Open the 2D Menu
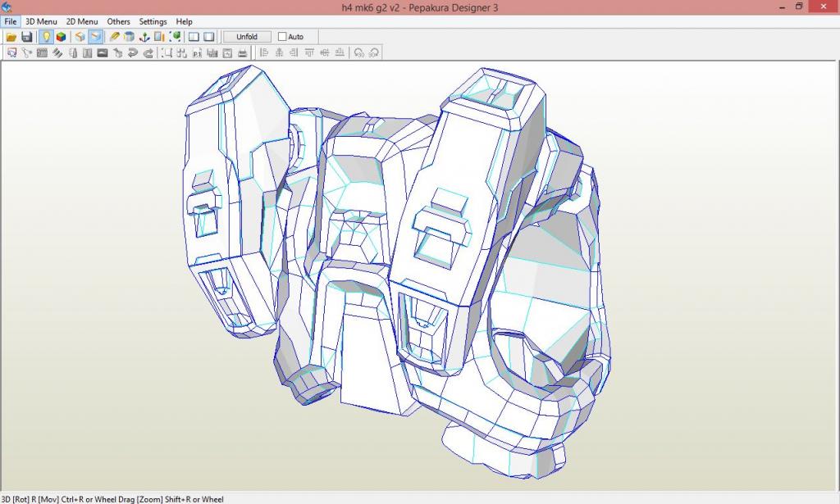The width and height of the screenshot is (840, 504). 82,21
